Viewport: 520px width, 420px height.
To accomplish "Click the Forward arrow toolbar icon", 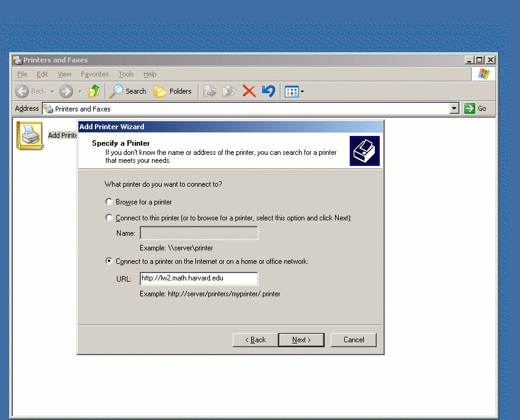I will tap(66, 91).
